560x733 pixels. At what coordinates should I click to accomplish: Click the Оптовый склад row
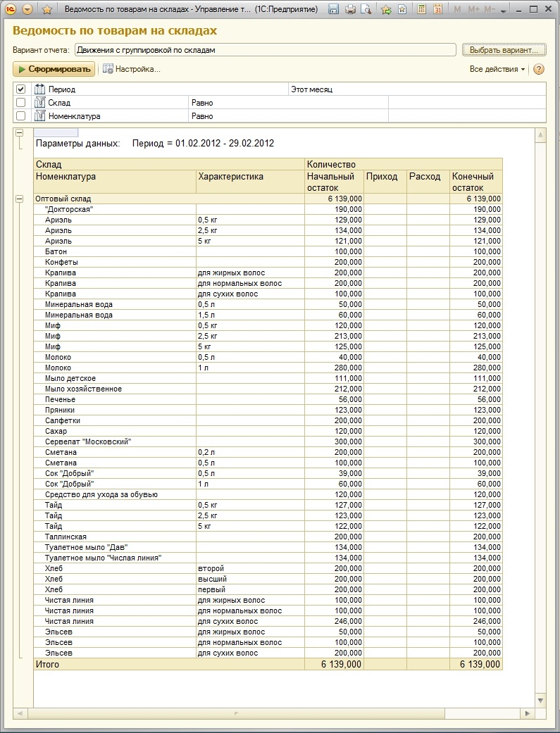(268, 199)
